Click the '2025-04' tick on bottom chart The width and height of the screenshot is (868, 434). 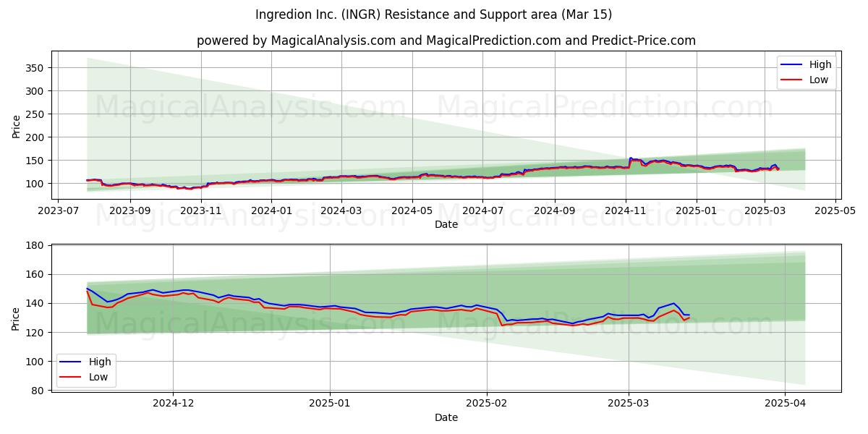pos(786,404)
